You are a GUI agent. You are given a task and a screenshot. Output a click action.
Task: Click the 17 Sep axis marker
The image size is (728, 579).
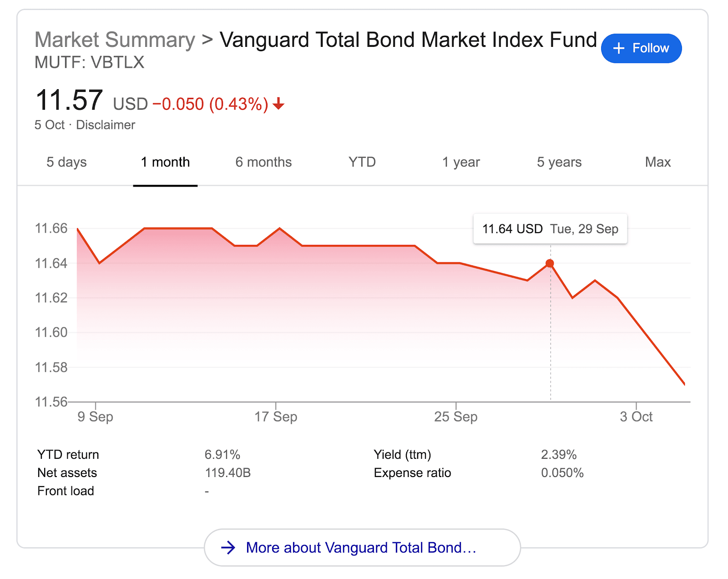click(276, 416)
